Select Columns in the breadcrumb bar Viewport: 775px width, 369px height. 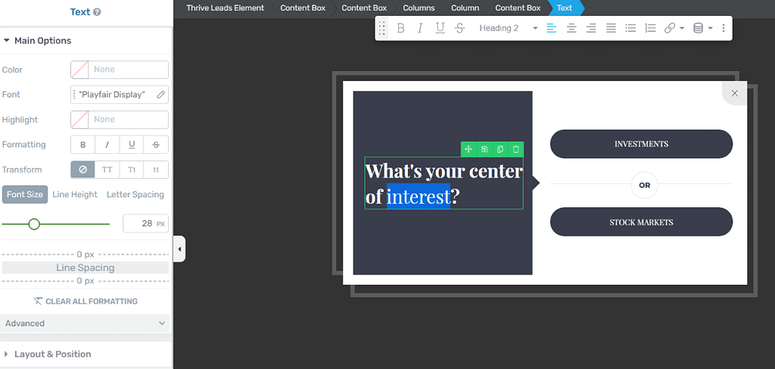coord(419,8)
